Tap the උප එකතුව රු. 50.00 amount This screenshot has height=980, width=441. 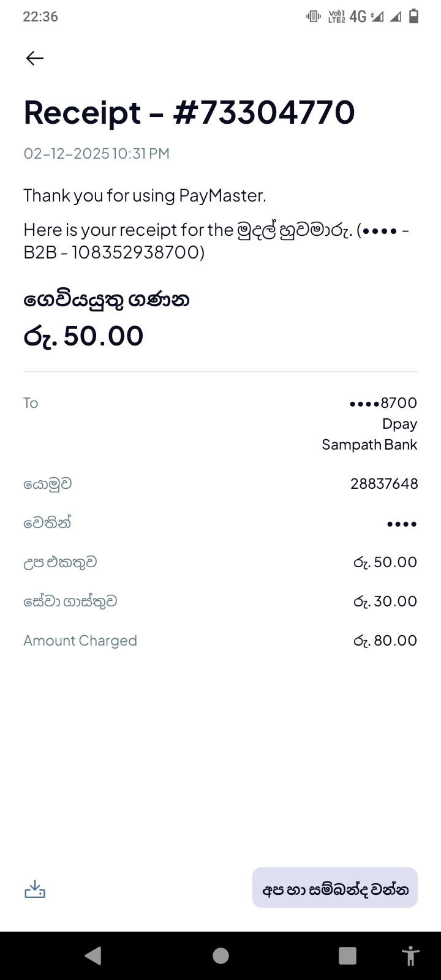(385, 562)
